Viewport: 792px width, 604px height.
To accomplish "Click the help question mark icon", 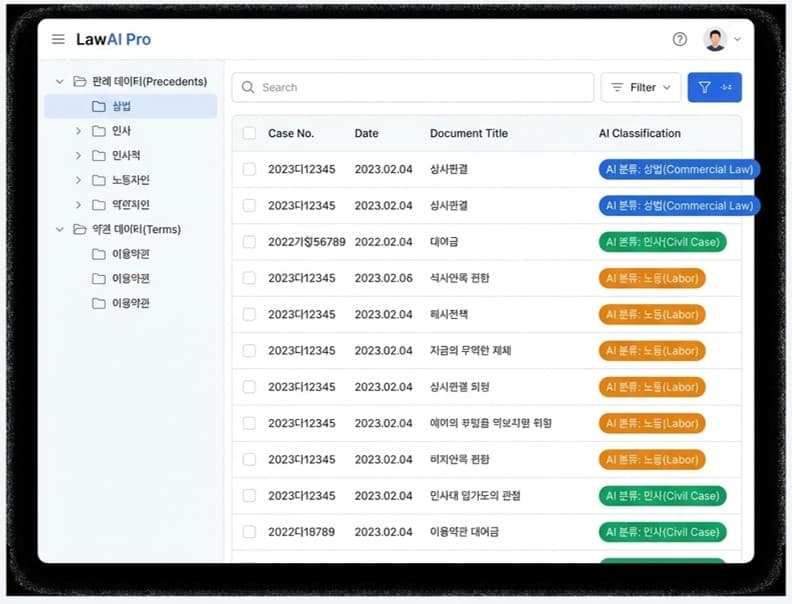I will click(x=680, y=40).
